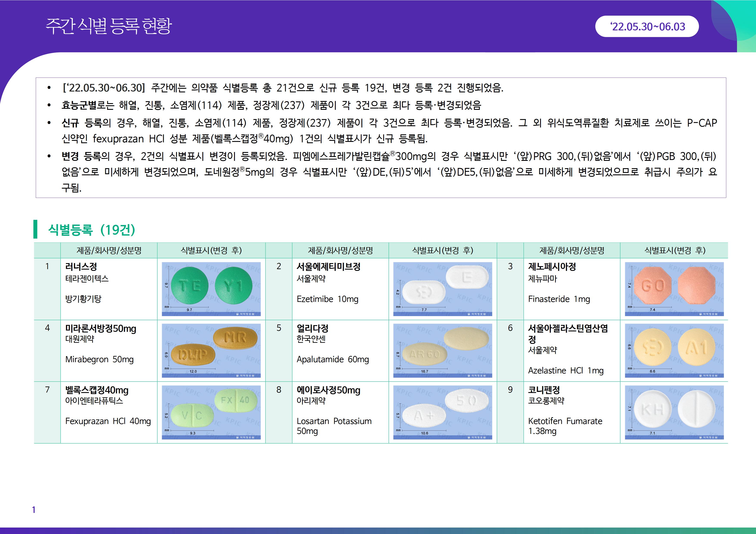Click the first 제품/회사명/성분명 column header
756x534 pixels.
click(109, 250)
